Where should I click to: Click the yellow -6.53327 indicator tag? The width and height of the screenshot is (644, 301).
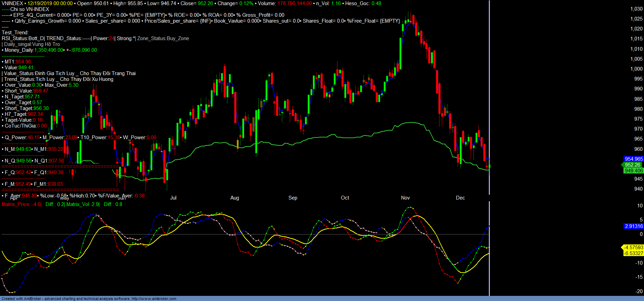pos(633,253)
